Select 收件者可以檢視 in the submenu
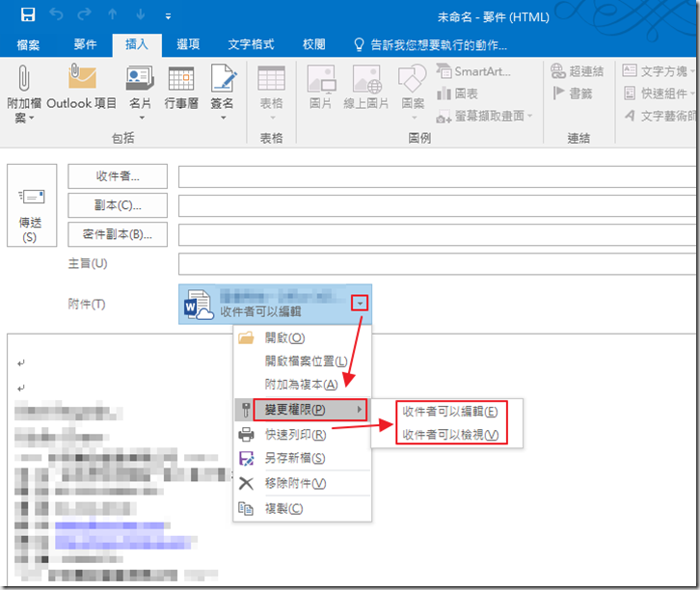Screen dimensions: 700x590 click(x=449, y=435)
